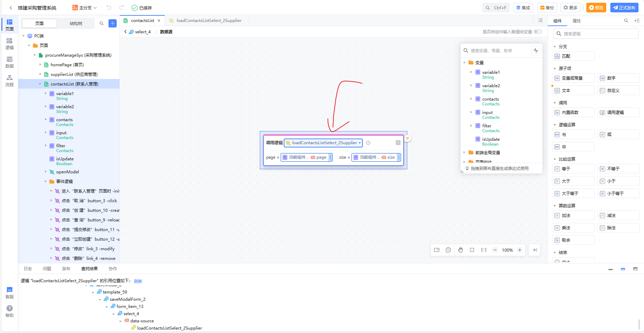Expand the homePage (首页) tree node
644x333 pixels.
pyautogui.click(x=40, y=65)
